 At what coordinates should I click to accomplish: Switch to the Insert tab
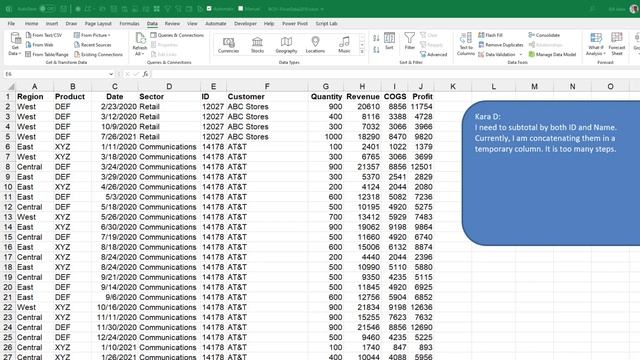(52, 24)
